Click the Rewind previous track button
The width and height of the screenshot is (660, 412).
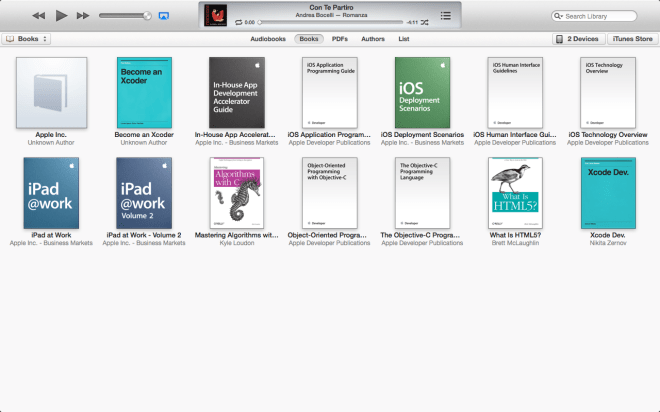coord(38,16)
